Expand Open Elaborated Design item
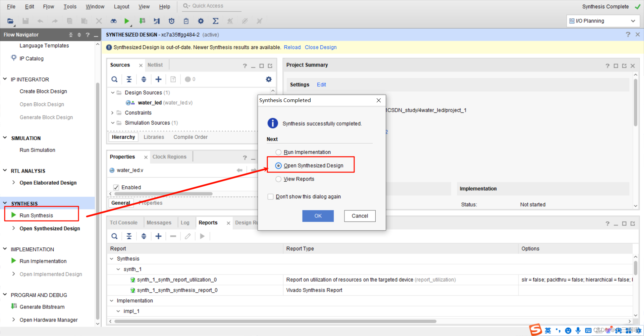Viewport: 644px width, 336px height. [x=13, y=182]
